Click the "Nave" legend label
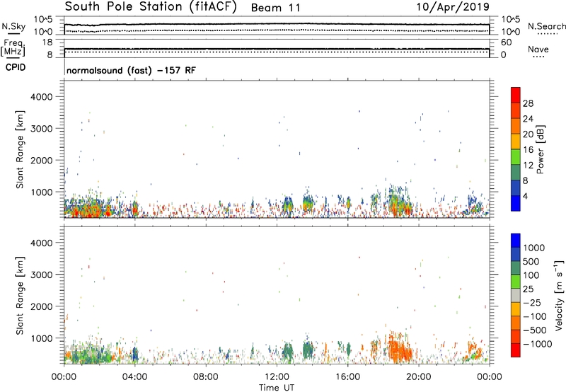The height and width of the screenshot is (392, 566). [x=538, y=49]
